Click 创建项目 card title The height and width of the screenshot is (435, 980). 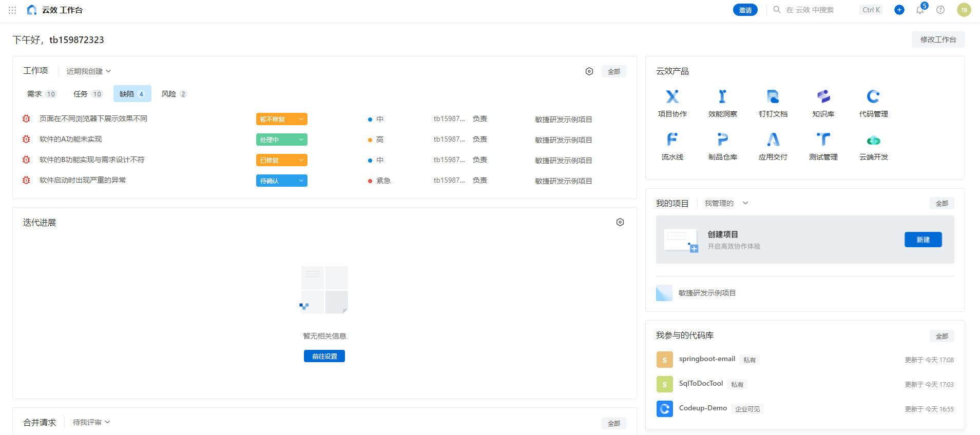[x=723, y=234]
